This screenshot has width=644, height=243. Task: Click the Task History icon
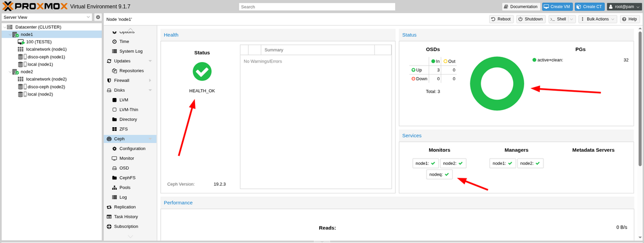point(109,217)
